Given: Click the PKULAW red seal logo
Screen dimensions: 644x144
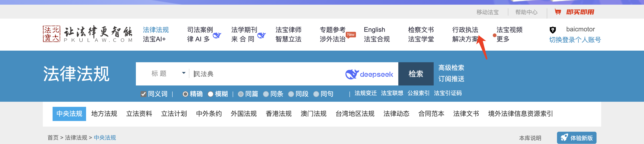Looking at the screenshot, I should (x=51, y=34).
